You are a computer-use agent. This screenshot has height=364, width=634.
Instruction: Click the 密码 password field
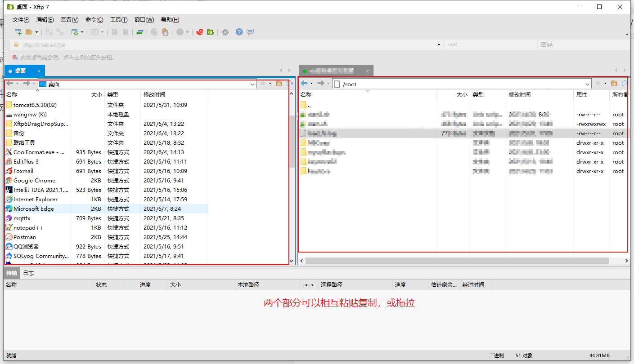[x=584, y=45]
